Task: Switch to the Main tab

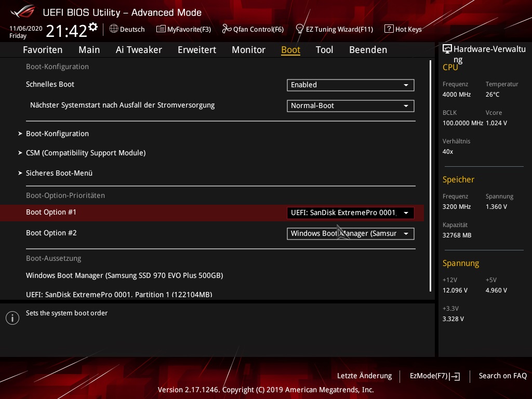Action: pyautogui.click(x=89, y=50)
